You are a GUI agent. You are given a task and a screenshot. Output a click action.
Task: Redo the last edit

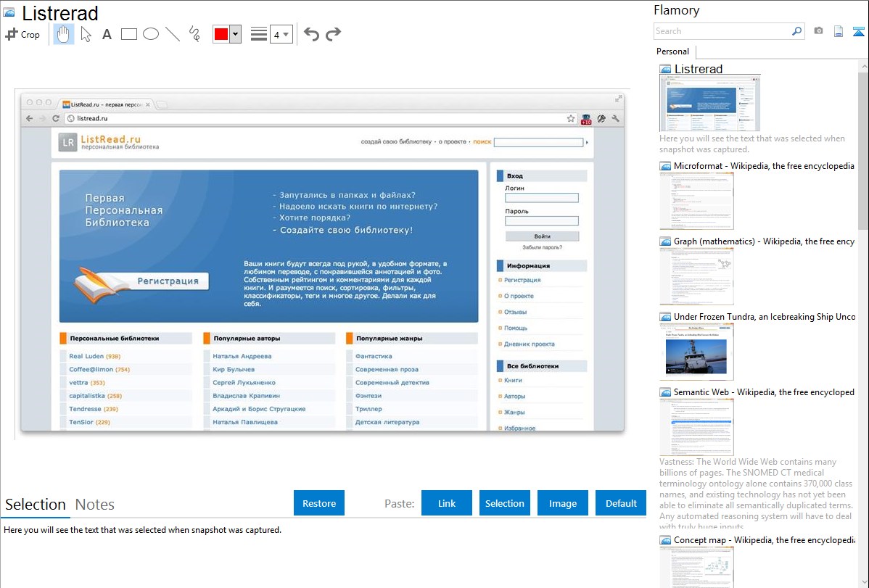tap(333, 34)
